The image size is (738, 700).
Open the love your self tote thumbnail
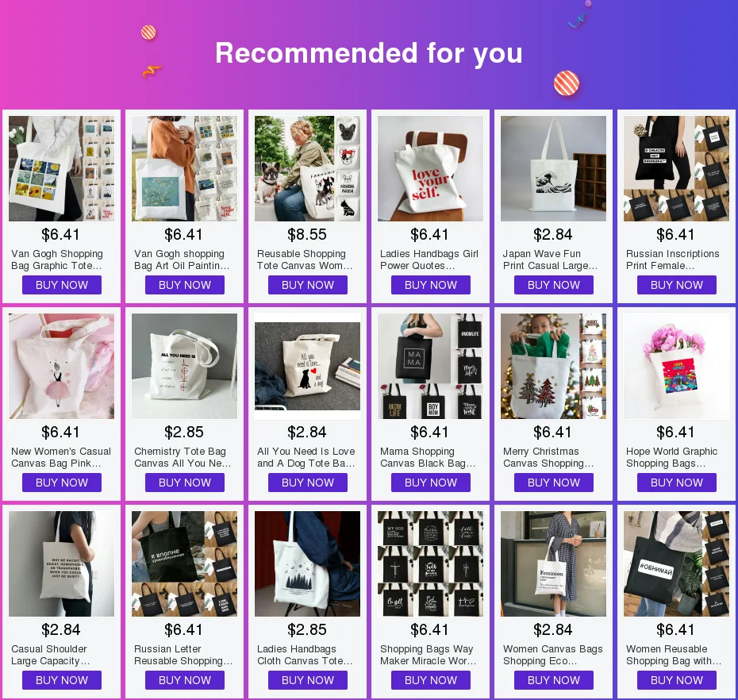[x=430, y=168]
